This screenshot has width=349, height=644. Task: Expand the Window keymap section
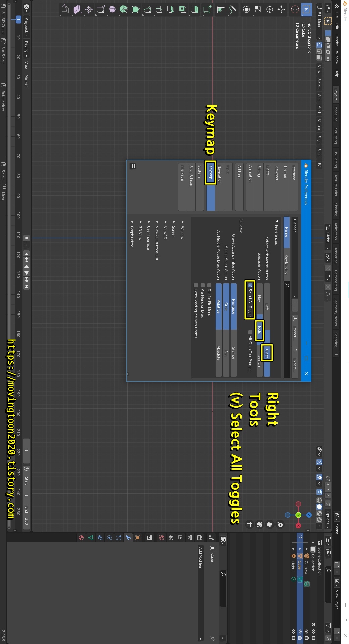tap(182, 230)
